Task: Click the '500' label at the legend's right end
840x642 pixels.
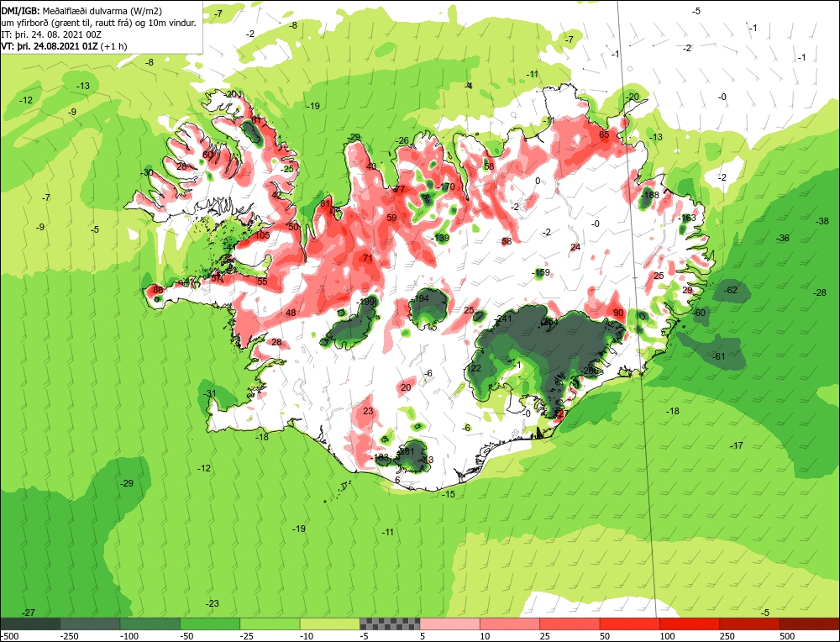Action: [x=787, y=636]
